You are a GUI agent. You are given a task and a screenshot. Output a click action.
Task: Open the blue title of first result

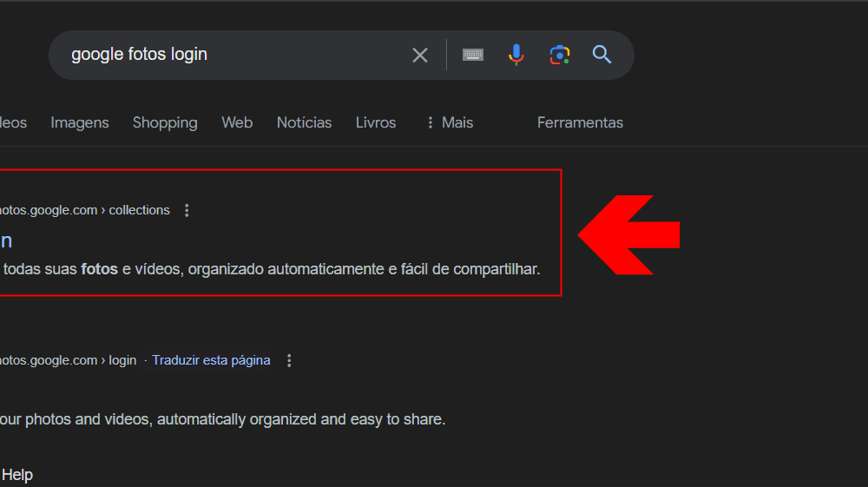(5, 240)
